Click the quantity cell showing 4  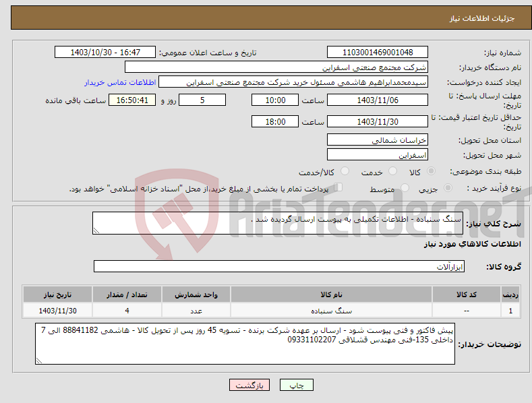pos(127,311)
